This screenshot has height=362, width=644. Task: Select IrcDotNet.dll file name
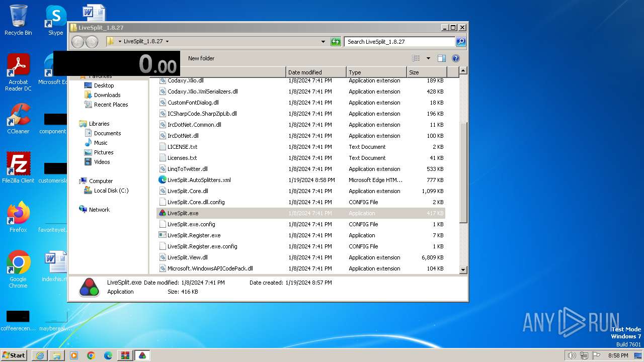pyautogui.click(x=183, y=136)
